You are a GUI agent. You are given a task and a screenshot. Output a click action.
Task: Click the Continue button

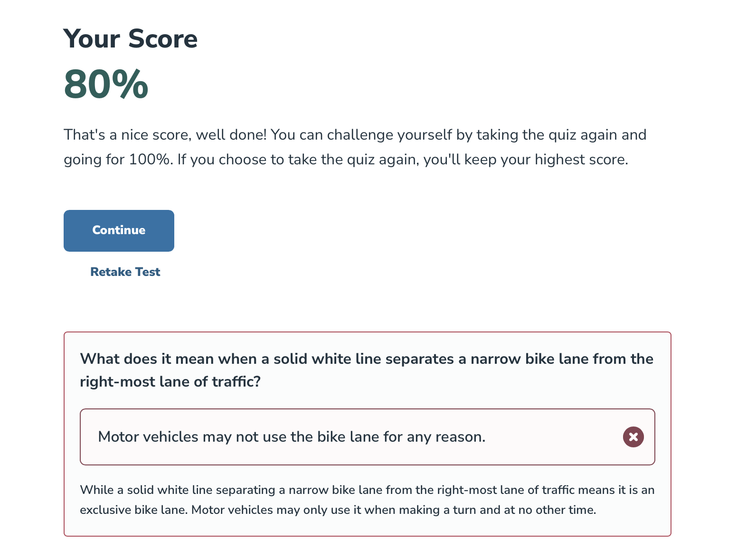tap(119, 230)
